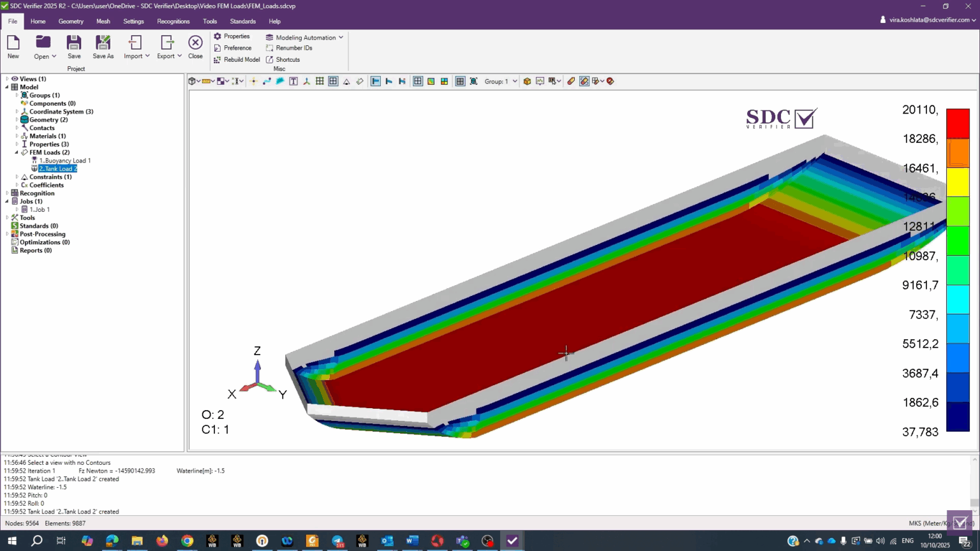Click the Save As icon
This screenshot has height=551, width=980.
click(x=103, y=43)
